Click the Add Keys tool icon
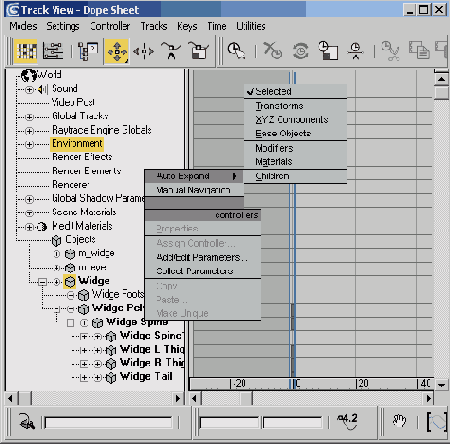This screenshot has width=450, height=444. click(x=171, y=51)
